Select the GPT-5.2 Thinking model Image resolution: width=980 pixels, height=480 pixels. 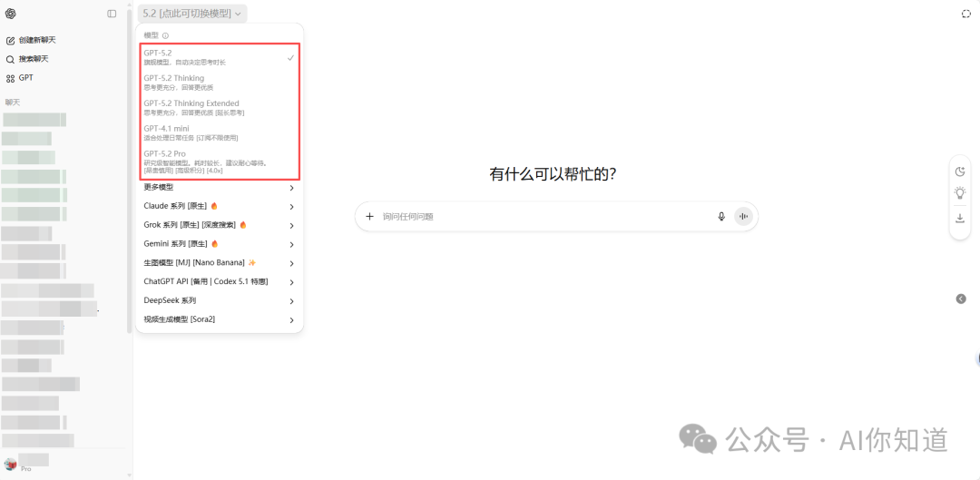click(x=219, y=83)
